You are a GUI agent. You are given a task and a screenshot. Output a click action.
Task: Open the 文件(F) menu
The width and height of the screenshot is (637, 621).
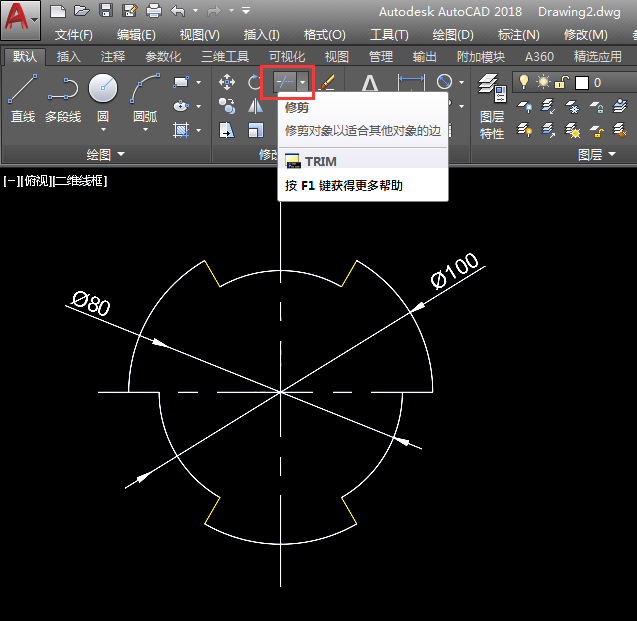point(74,35)
